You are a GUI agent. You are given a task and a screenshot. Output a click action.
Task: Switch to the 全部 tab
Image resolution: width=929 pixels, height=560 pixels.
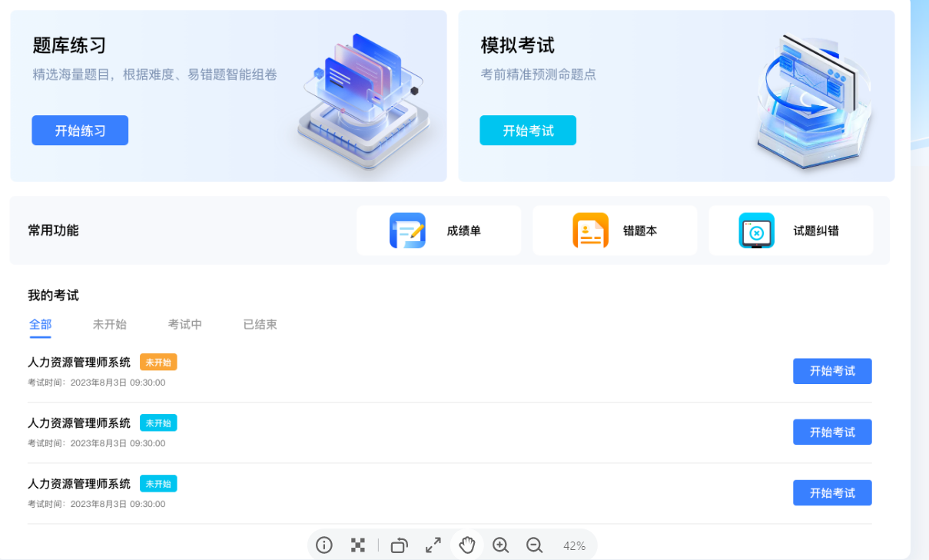(x=40, y=323)
